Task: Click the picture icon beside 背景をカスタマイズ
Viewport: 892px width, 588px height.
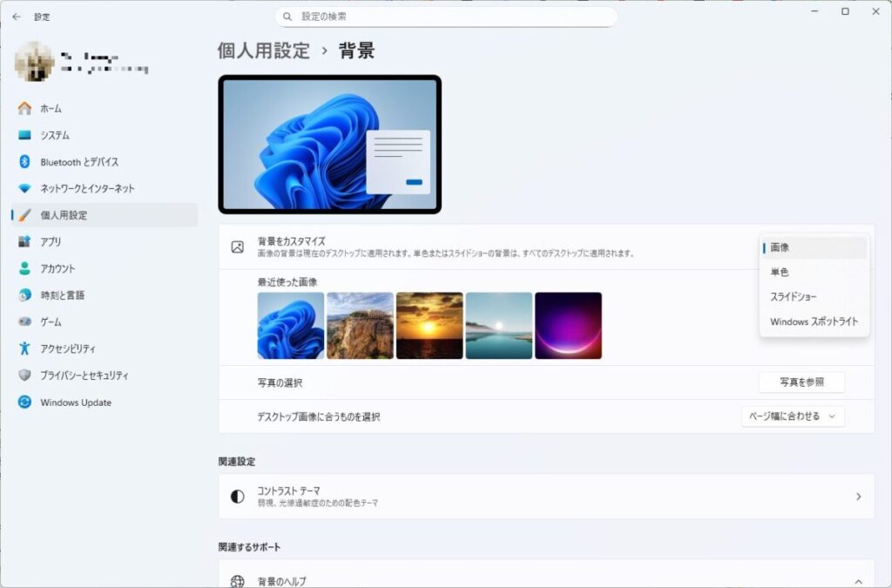Action: [x=237, y=247]
